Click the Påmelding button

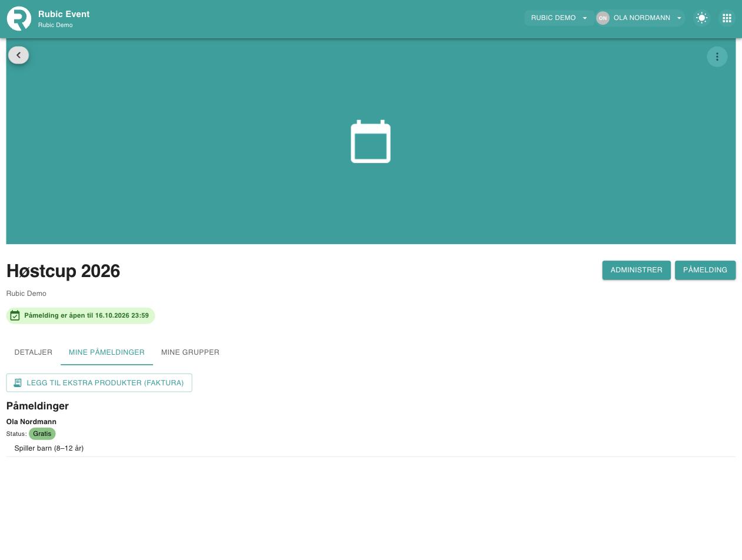point(705,270)
